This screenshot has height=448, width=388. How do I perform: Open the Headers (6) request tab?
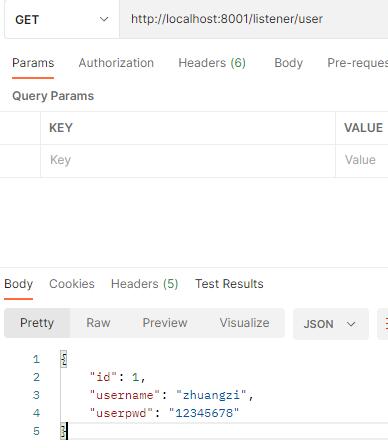[x=212, y=63]
